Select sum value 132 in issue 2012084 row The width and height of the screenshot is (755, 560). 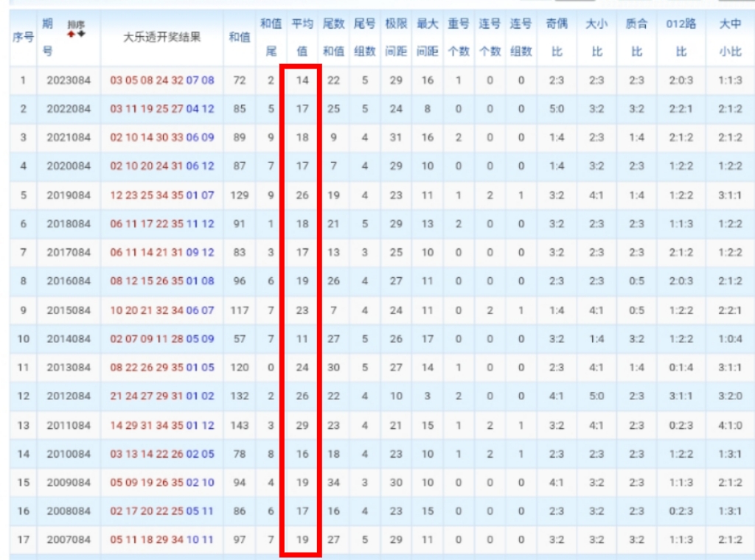(x=240, y=396)
